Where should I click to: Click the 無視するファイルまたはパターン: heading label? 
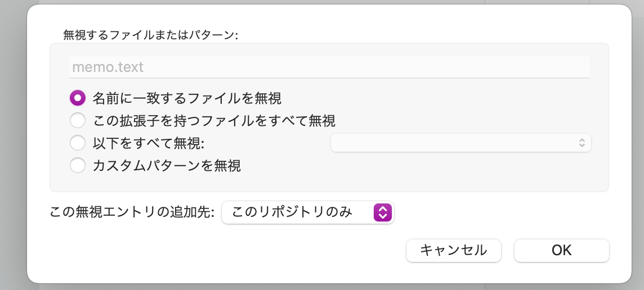(x=151, y=35)
